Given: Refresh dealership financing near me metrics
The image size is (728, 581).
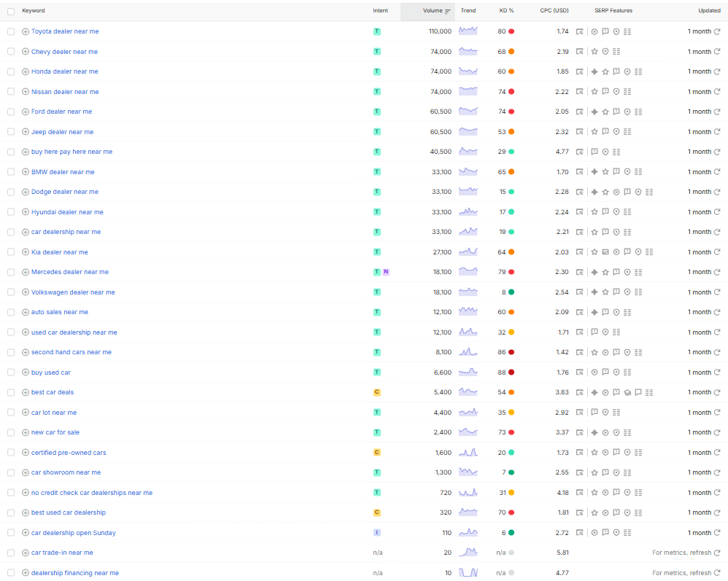Looking at the screenshot, I should pyautogui.click(x=717, y=573).
